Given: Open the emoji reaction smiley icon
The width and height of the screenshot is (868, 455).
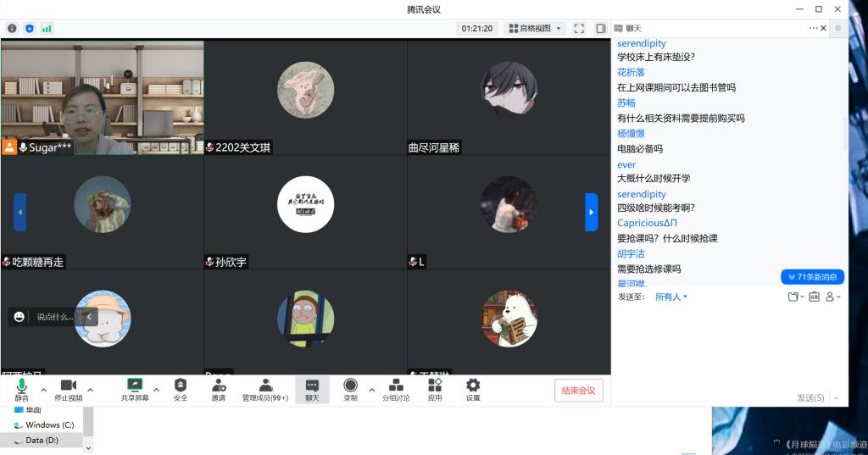Looking at the screenshot, I should coord(19,317).
